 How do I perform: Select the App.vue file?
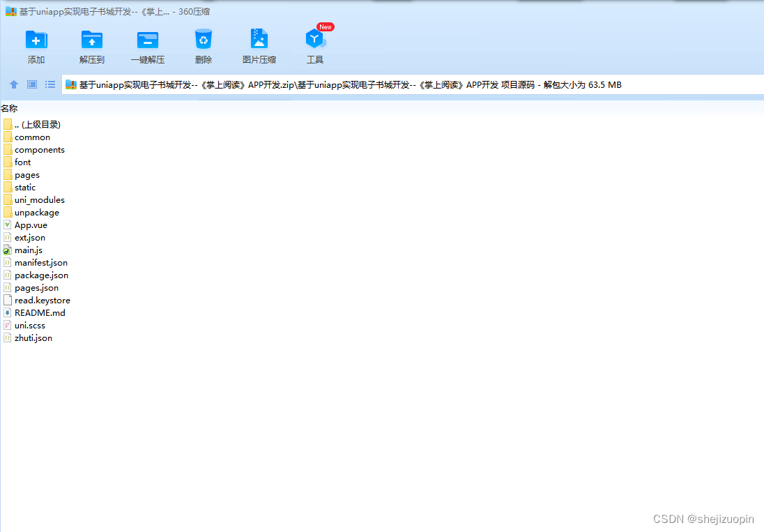click(x=25, y=225)
